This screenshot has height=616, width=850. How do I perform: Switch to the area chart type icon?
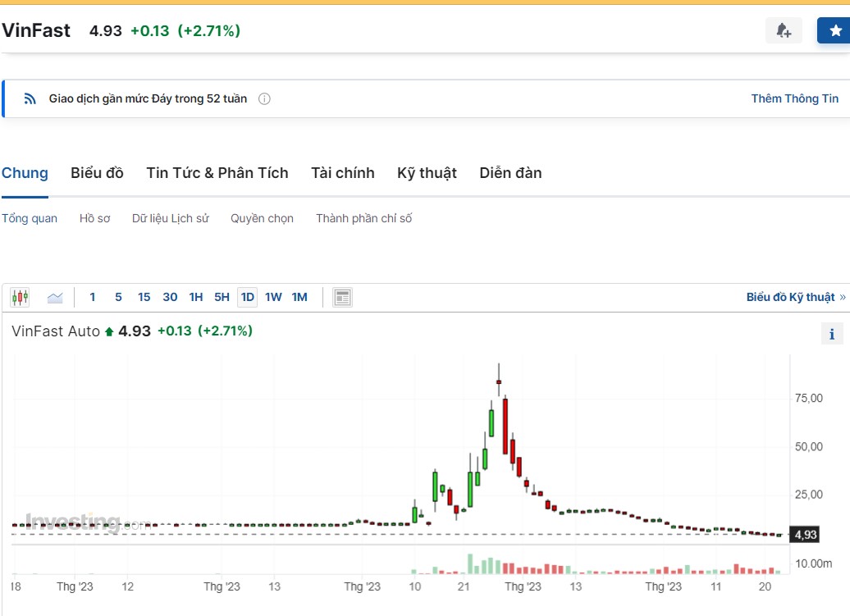pos(55,297)
